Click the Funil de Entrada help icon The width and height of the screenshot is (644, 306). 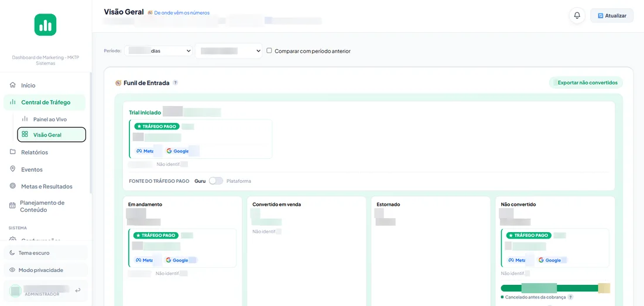pos(176,83)
